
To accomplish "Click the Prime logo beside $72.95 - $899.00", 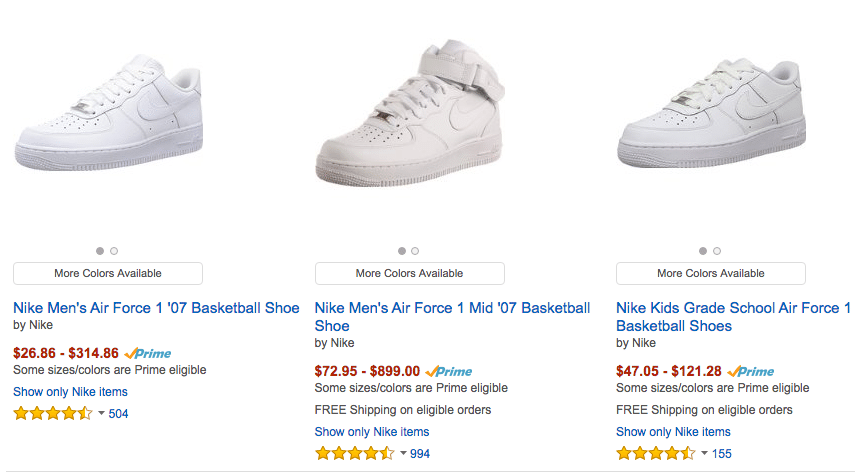I will [x=449, y=371].
